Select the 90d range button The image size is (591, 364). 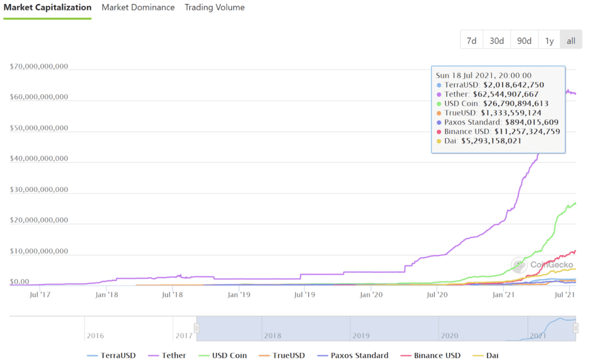pyautogui.click(x=524, y=40)
